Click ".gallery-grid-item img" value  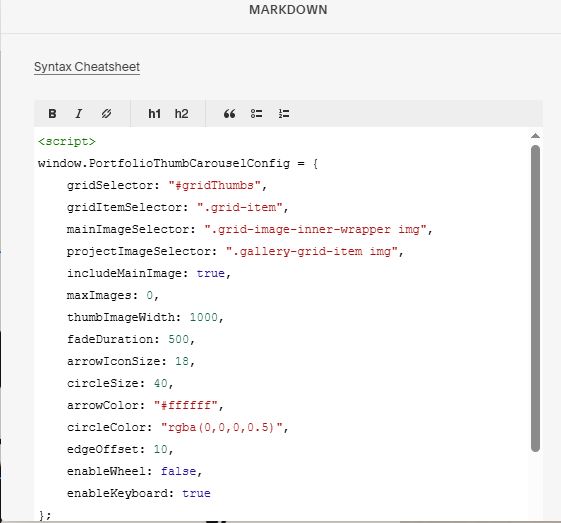tap(312, 251)
